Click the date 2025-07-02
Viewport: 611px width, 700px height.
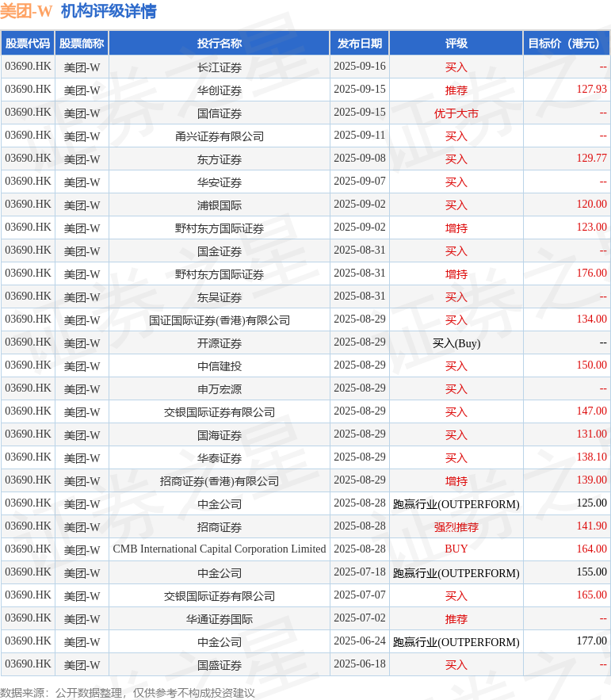tap(359, 618)
